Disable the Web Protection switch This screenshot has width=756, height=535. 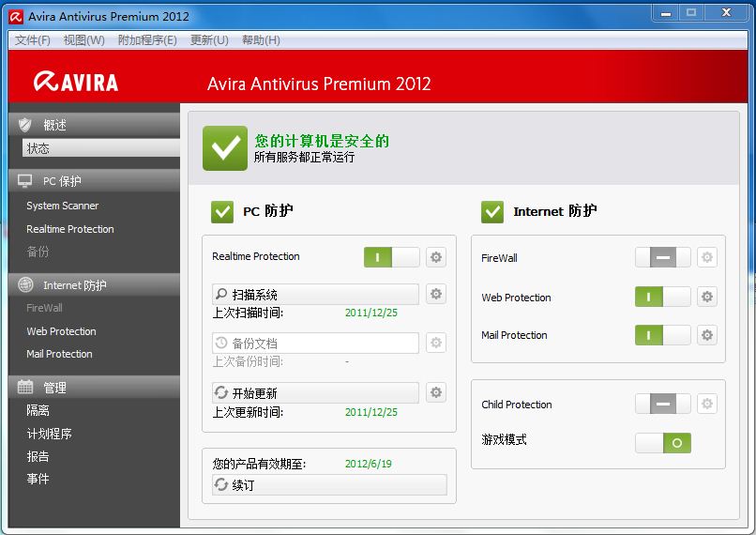click(662, 298)
